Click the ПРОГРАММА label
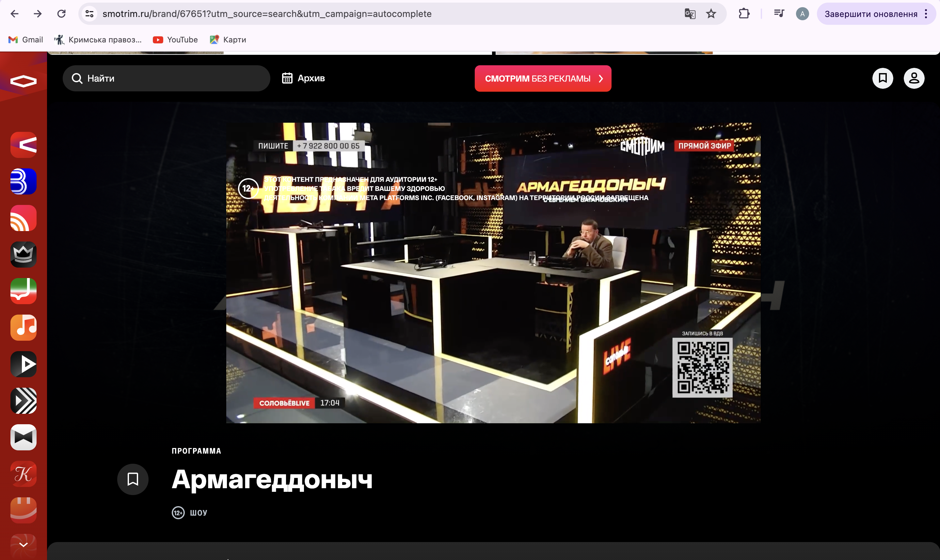The image size is (940, 560). (196, 451)
